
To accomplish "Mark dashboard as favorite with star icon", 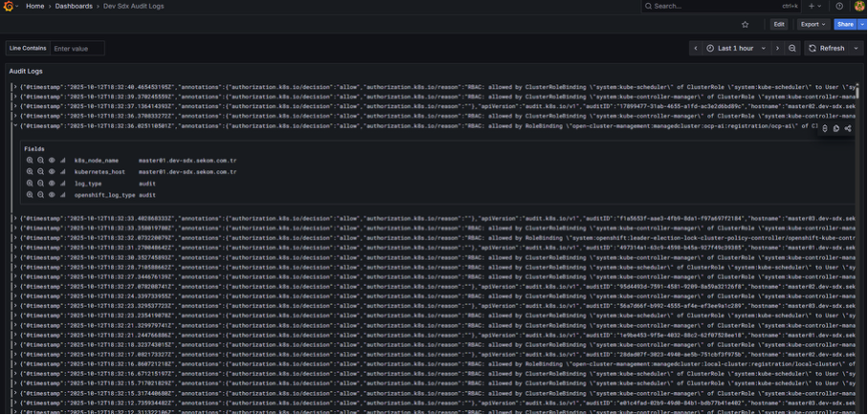I will point(745,25).
